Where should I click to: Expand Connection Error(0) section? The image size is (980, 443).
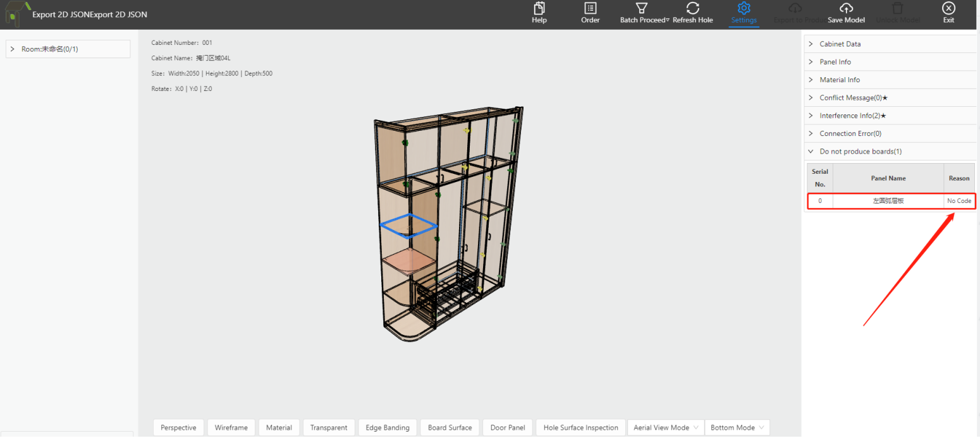pos(890,133)
